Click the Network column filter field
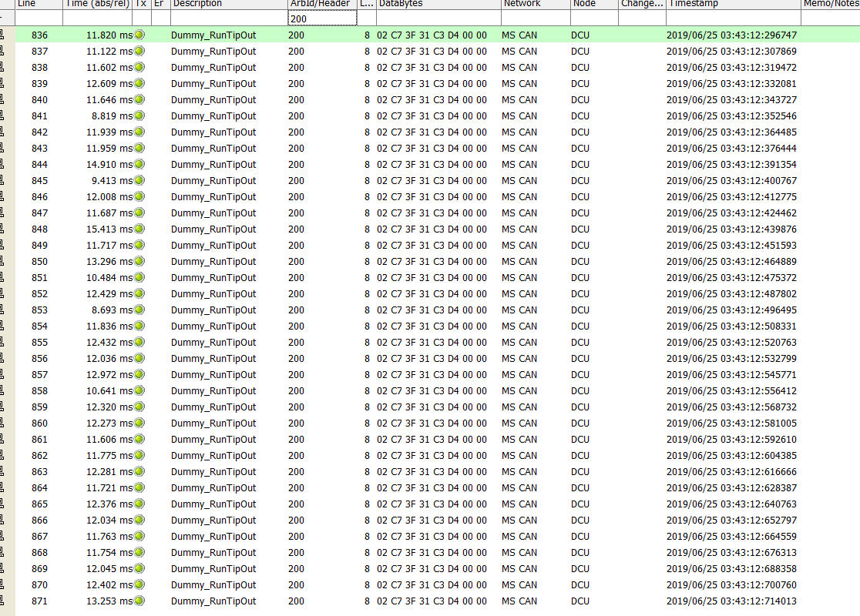The image size is (860, 616). [536, 18]
